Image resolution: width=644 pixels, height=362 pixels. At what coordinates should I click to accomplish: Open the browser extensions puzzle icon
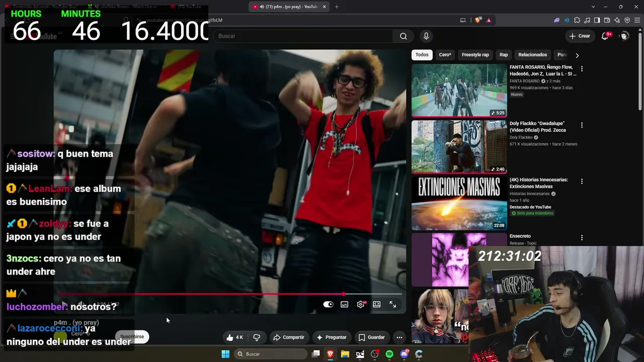(x=577, y=20)
